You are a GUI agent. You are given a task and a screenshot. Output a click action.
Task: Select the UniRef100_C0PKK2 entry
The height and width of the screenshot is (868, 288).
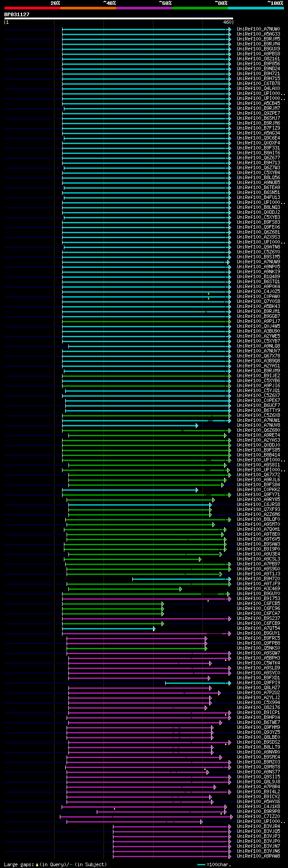click(x=258, y=489)
